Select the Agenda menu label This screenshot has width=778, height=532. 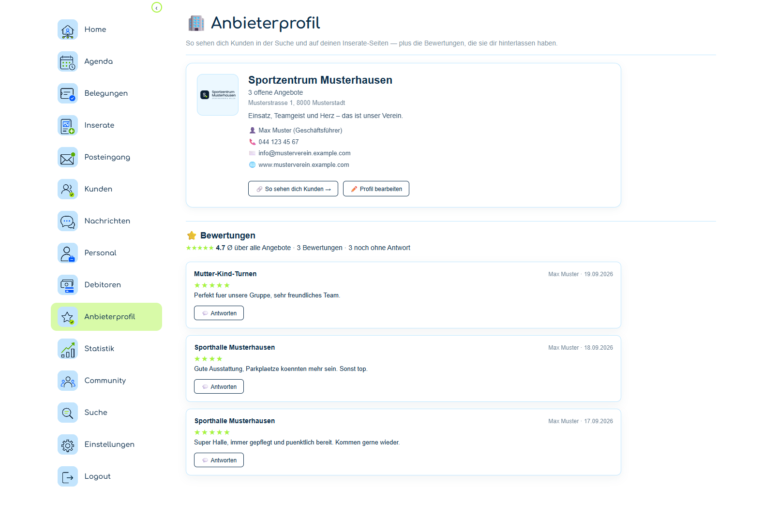(99, 61)
